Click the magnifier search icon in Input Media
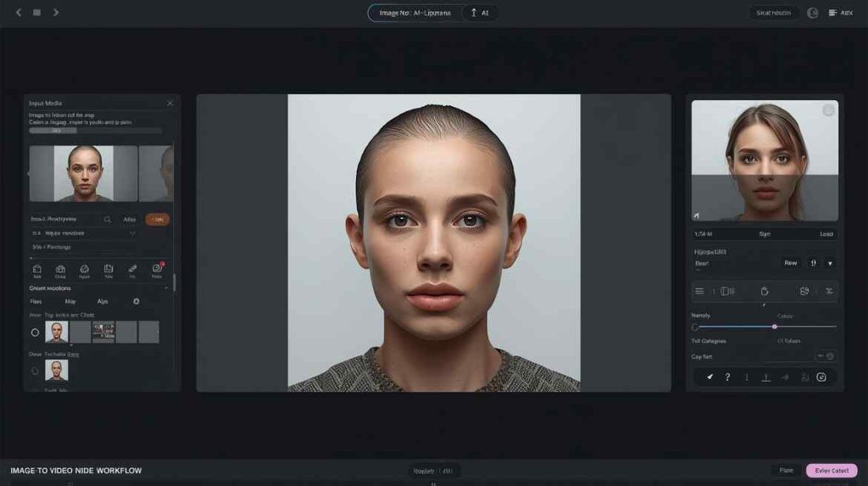Image resolution: width=868 pixels, height=486 pixels. [x=108, y=220]
